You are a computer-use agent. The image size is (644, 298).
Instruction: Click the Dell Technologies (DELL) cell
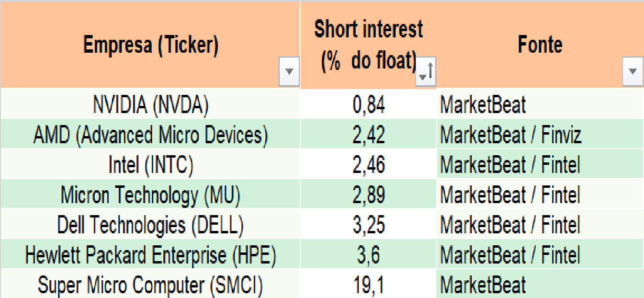click(x=150, y=225)
